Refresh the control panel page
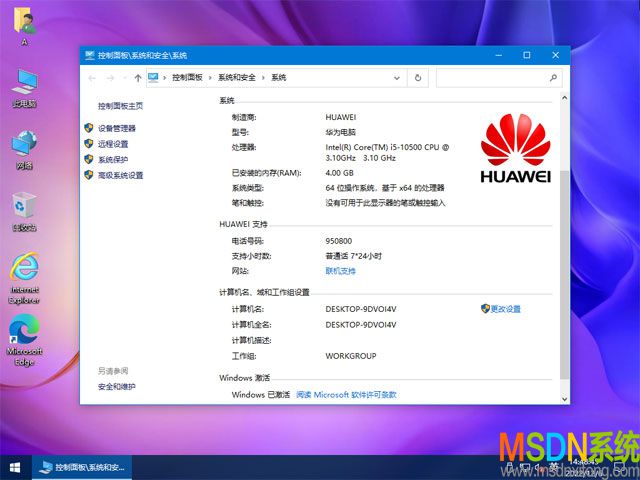The height and width of the screenshot is (480, 640). tap(418, 78)
